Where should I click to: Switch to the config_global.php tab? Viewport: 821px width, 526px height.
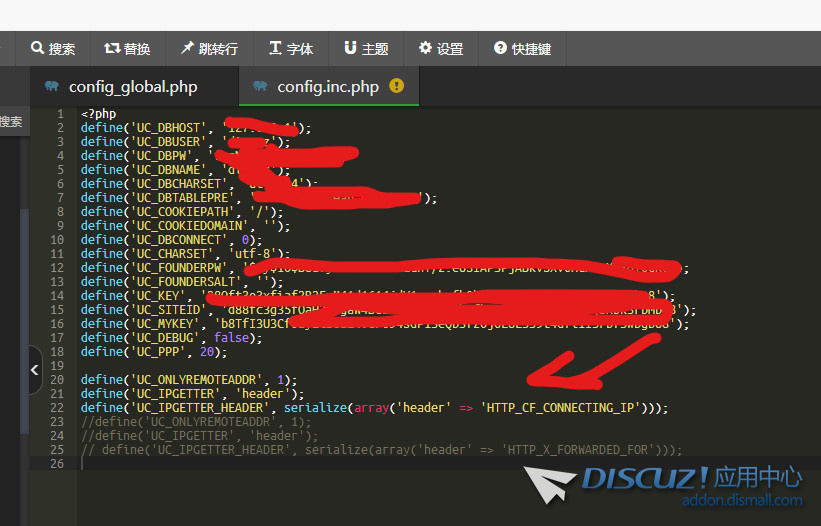[132, 87]
